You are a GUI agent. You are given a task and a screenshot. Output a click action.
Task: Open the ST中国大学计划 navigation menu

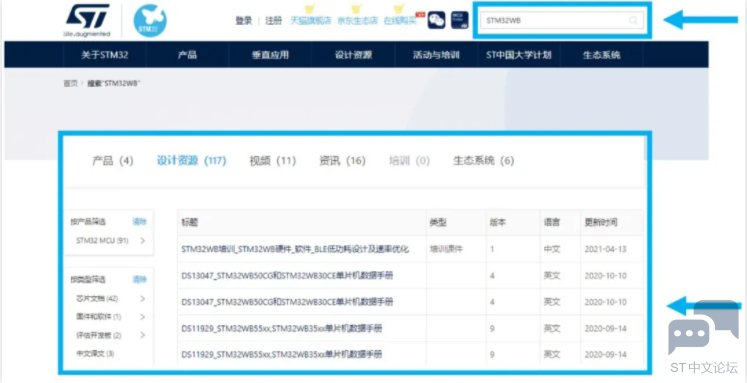tap(519, 55)
